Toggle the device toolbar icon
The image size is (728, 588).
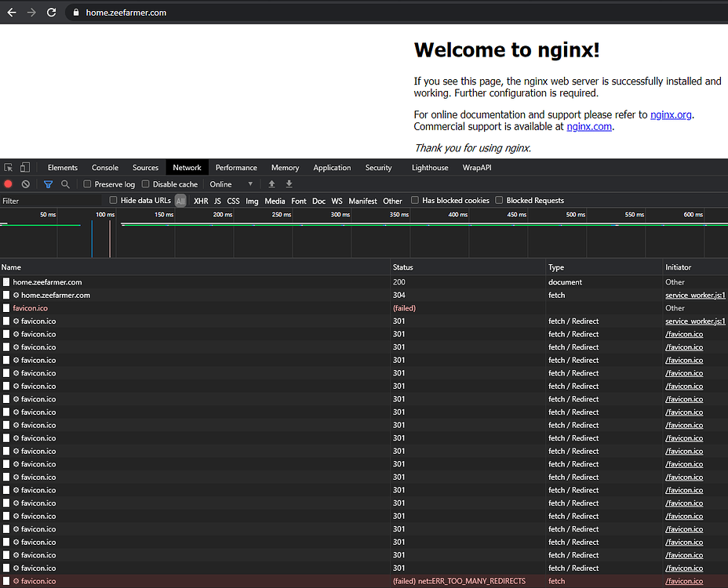pos(25,168)
